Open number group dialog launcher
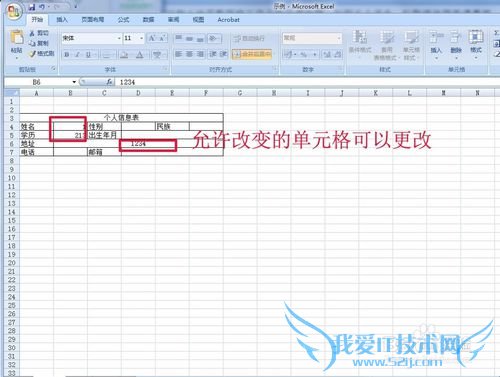The width and height of the screenshot is (500, 377). pos(341,68)
